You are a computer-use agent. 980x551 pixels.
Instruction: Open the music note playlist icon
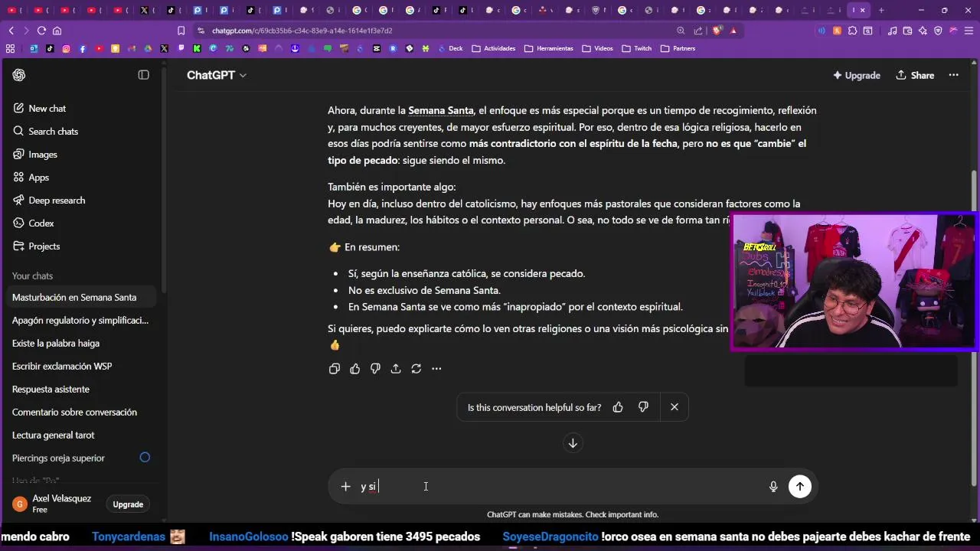[893, 31]
